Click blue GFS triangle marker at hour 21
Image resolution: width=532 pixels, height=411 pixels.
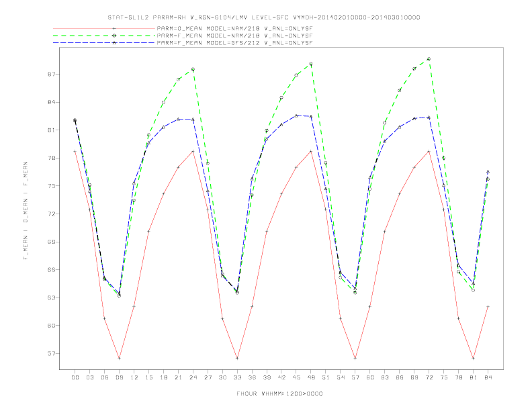click(178, 119)
